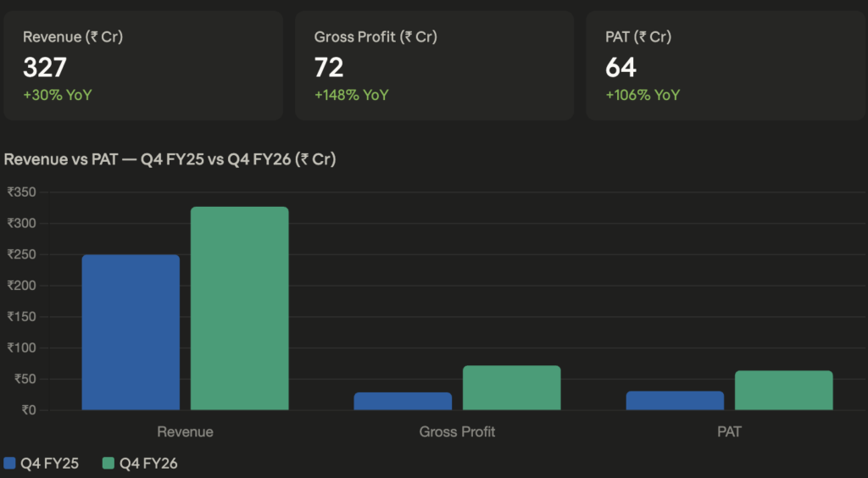Toggle the Q4 FY25 legend label
The height and width of the screenshot is (478, 868).
point(50,463)
